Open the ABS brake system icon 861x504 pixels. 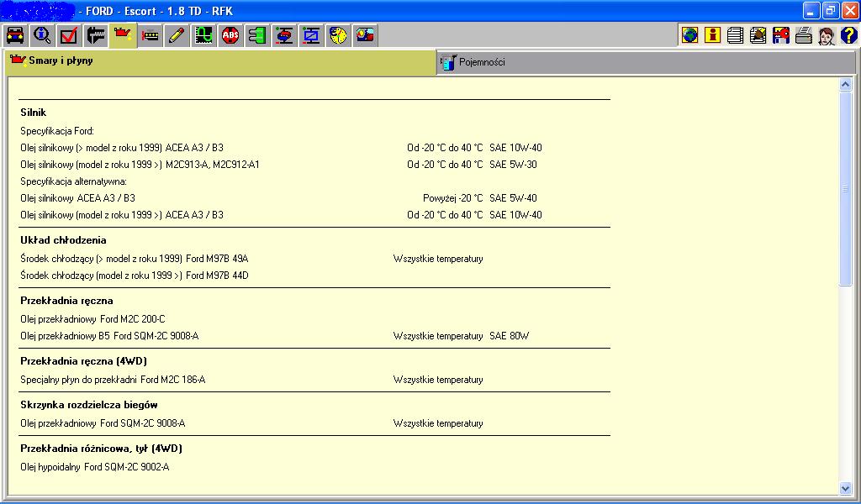pos(230,35)
